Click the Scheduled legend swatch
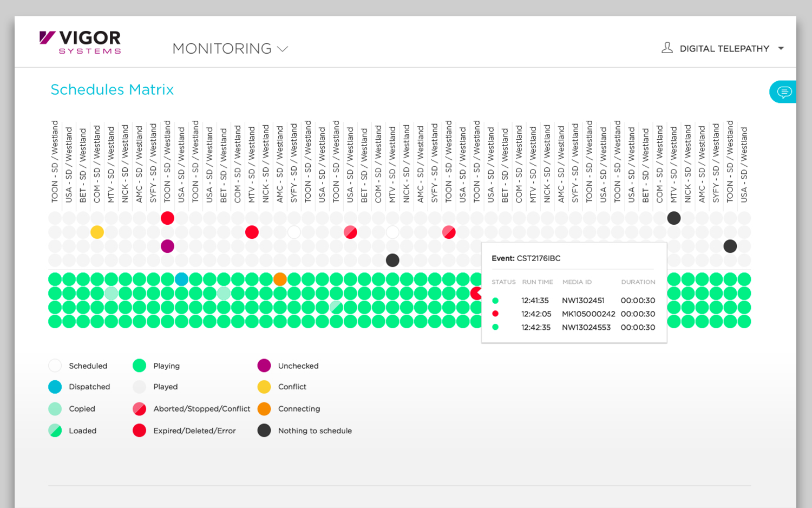Screen dimensions: 812x508 [x=55, y=366]
